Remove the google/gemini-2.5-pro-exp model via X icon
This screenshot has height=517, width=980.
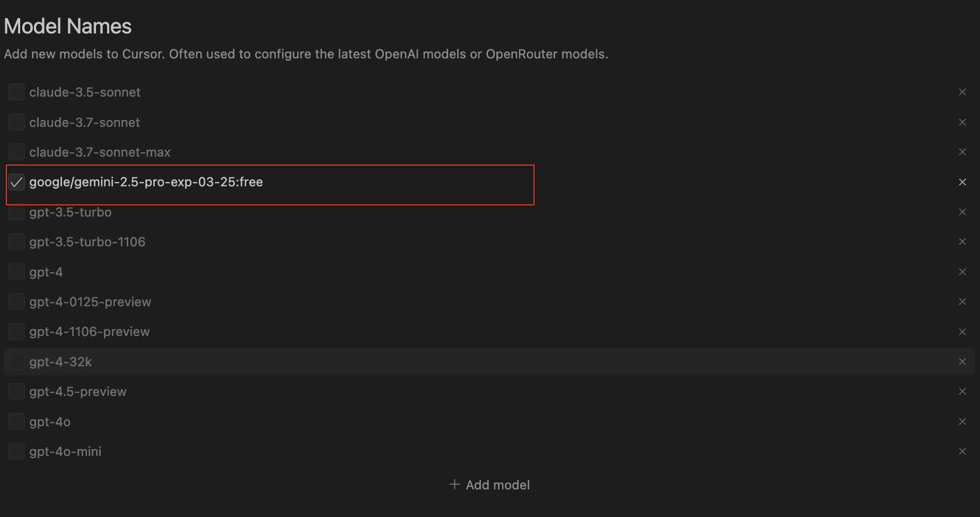pos(962,182)
